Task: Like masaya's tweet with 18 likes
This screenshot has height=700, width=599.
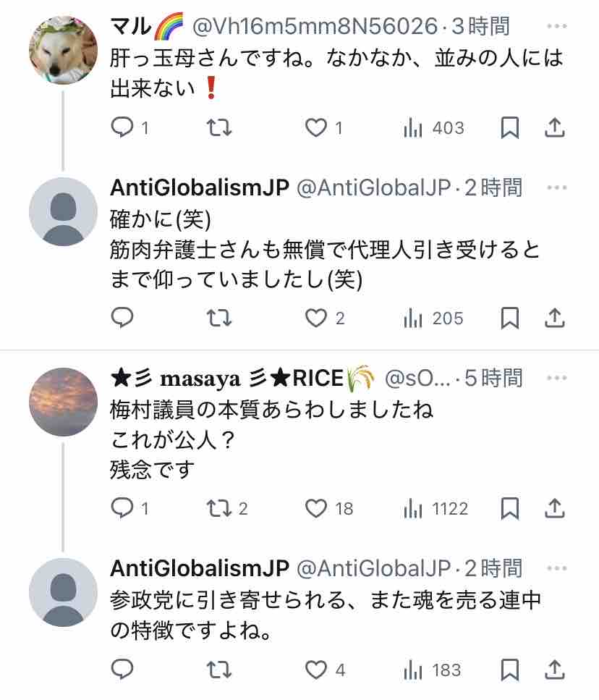Action: point(316,508)
